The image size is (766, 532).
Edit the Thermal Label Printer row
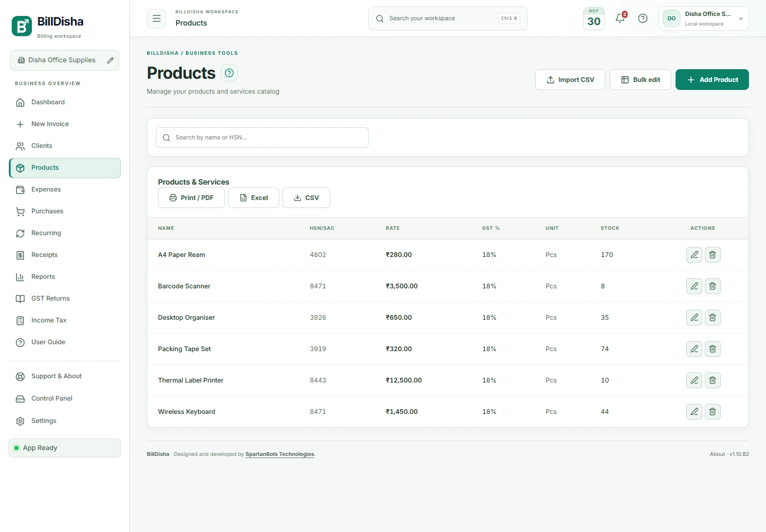click(694, 380)
